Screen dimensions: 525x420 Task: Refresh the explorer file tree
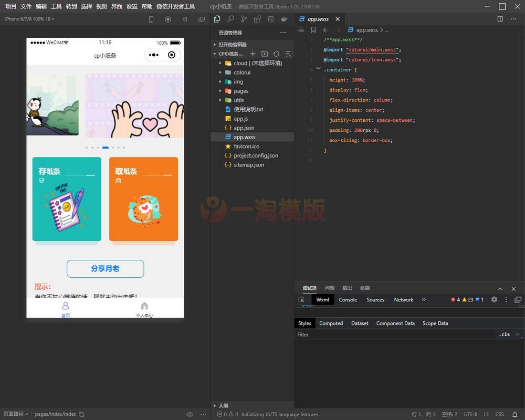[x=276, y=54]
